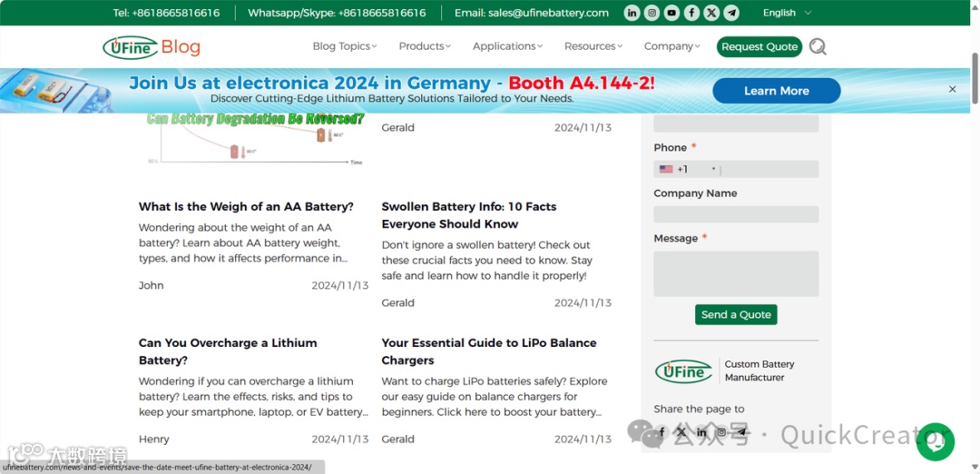Open the Battery Degradation article thumbnail
Screen dimensions: 980x474
[x=254, y=141]
